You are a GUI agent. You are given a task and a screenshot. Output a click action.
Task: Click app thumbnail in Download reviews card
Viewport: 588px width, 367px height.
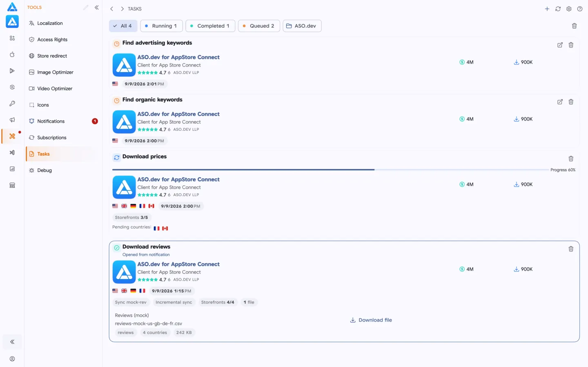tap(124, 272)
